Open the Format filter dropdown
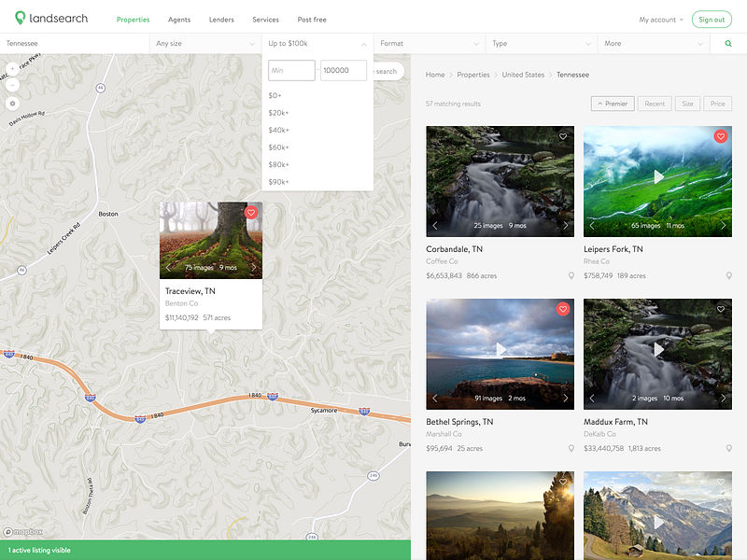This screenshot has height=560, width=747. tap(430, 43)
